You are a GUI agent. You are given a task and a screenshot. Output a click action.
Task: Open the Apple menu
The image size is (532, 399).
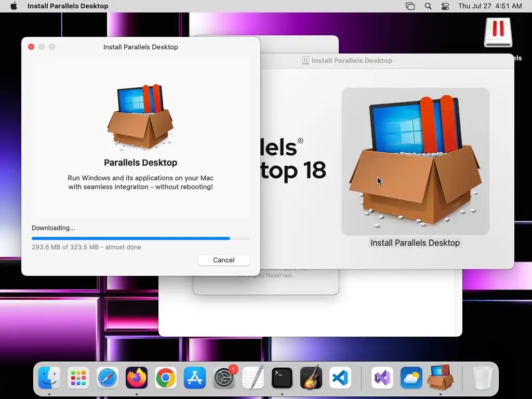click(x=14, y=6)
